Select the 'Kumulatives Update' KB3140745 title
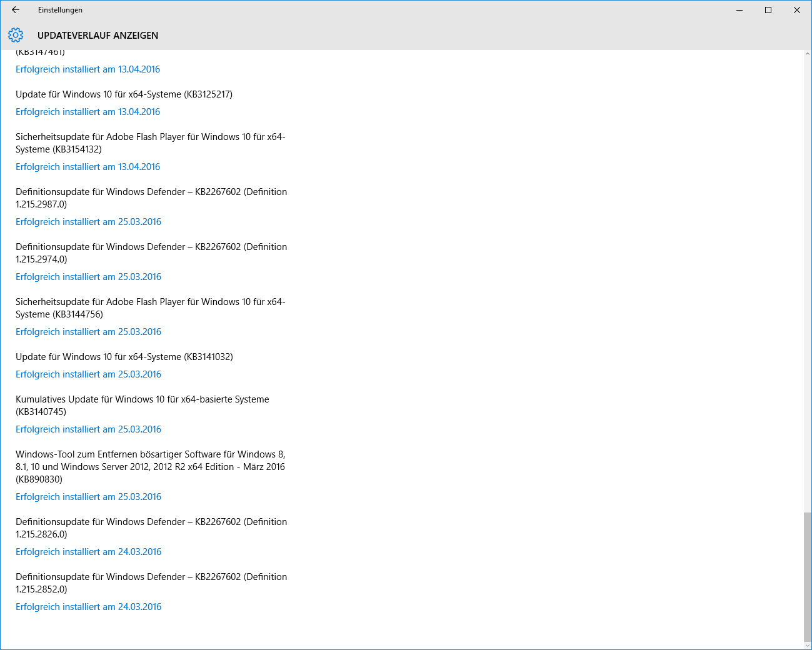The width and height of the screenshot is (812, 650). [143, 406]
